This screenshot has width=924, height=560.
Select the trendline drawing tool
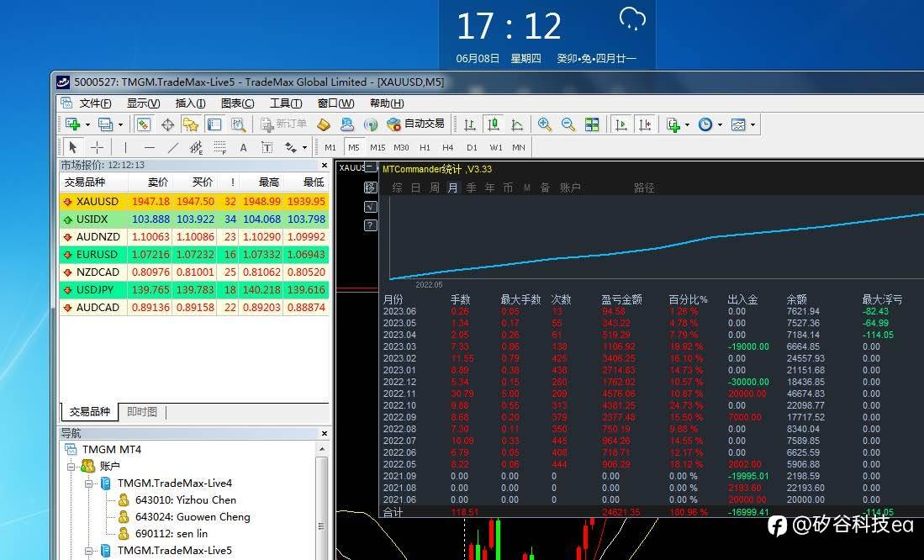click(173, 147)
